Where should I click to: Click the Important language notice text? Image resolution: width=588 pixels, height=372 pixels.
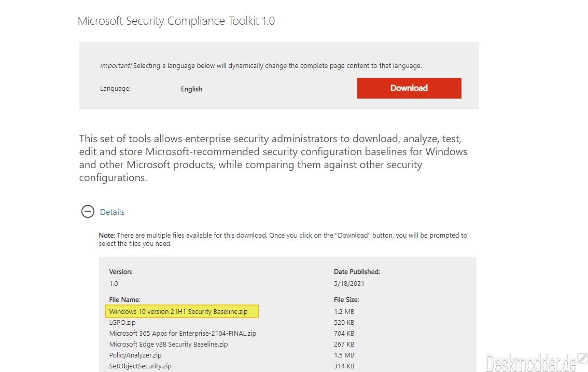(x=261, y=66)
